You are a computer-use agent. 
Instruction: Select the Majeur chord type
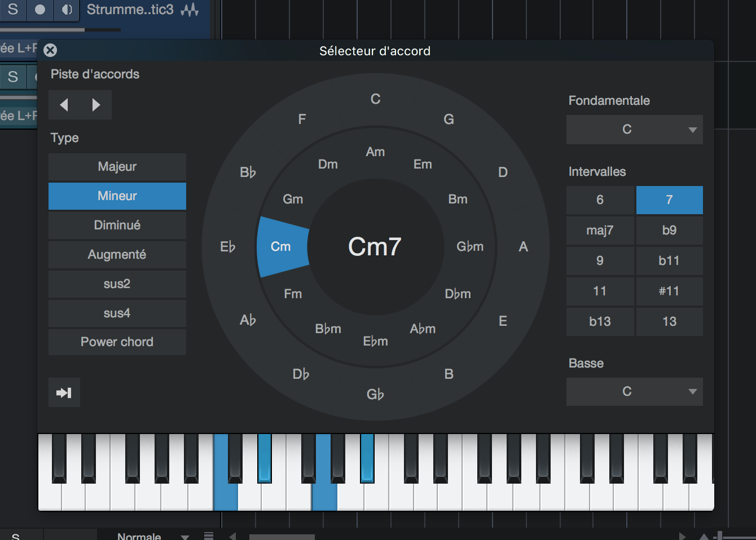117,166
